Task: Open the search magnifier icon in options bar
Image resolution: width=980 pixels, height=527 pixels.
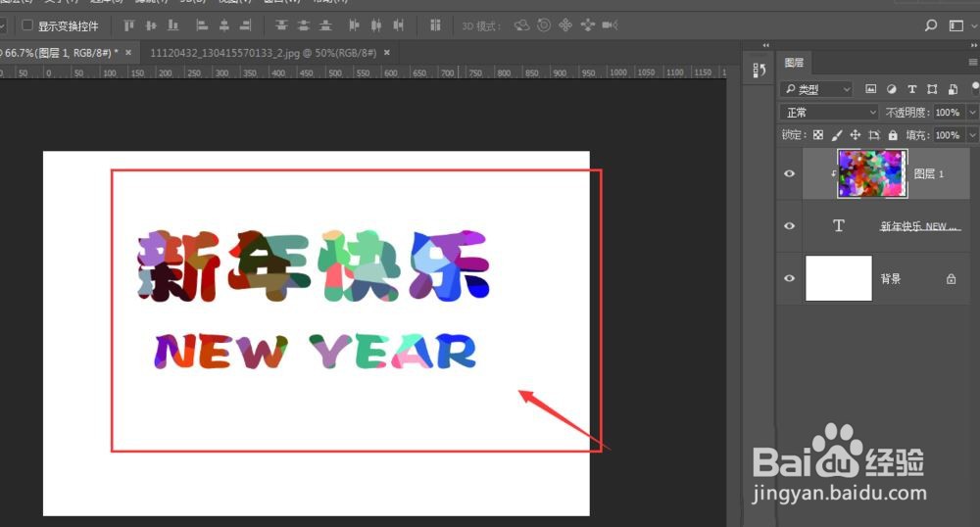Action: 931,25
